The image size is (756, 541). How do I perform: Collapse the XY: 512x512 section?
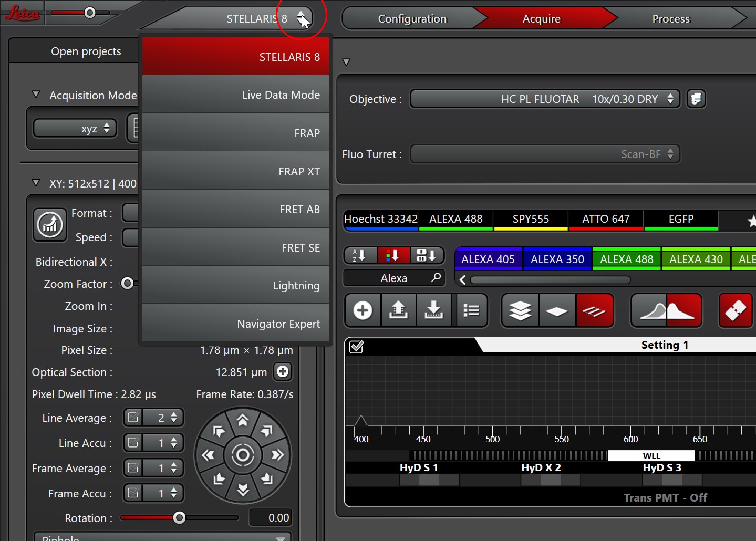tap(36, 183)
